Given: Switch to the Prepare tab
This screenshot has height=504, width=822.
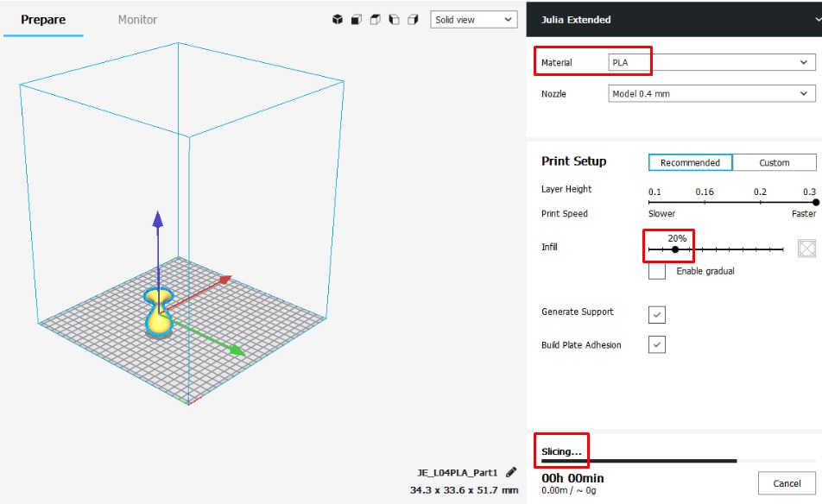Looking at the screenshot, I should tap(43, 20).
